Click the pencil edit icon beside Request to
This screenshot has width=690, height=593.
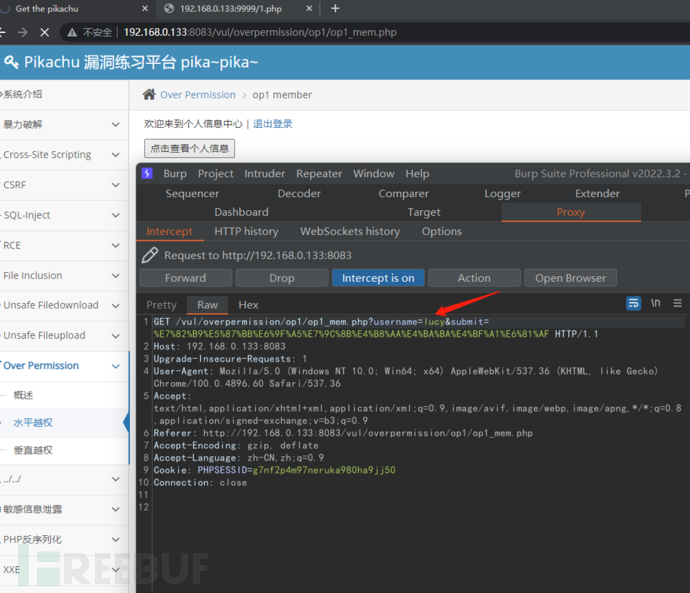click(150, 255)
